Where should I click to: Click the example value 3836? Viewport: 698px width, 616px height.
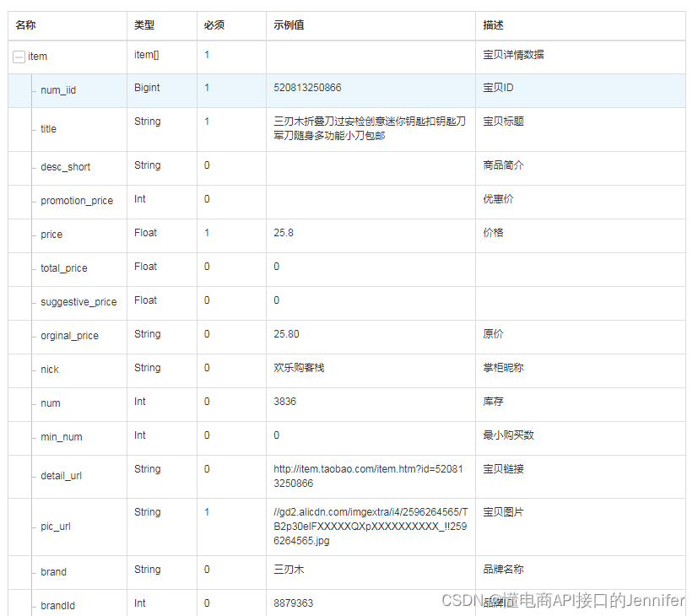click(285, 402)
